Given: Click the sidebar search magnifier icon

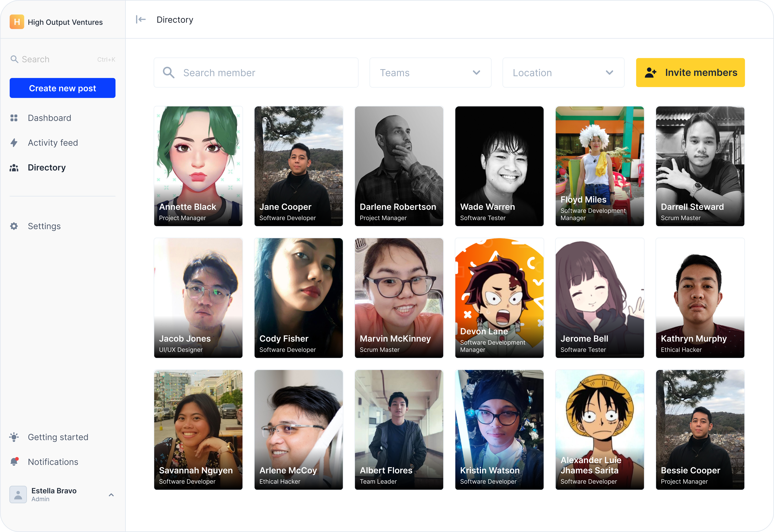Looking at the screenshot, I should (14, 59).
